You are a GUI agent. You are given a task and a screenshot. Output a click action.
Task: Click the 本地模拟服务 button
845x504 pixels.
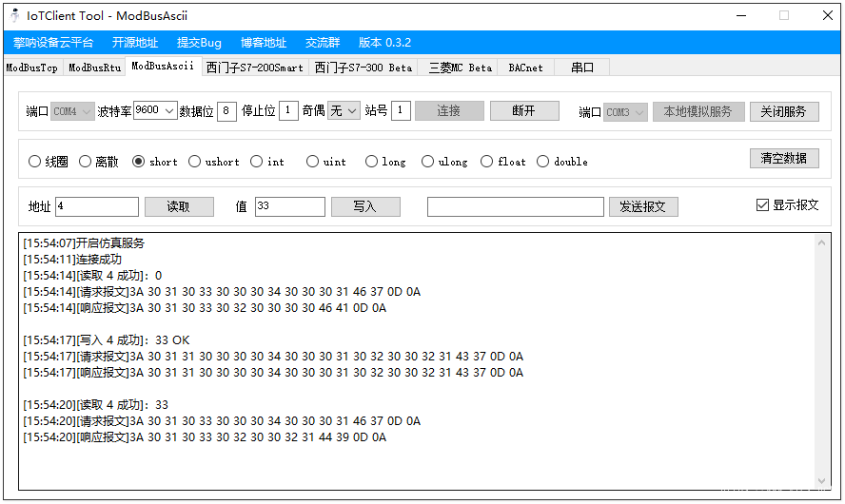point(698,111)
